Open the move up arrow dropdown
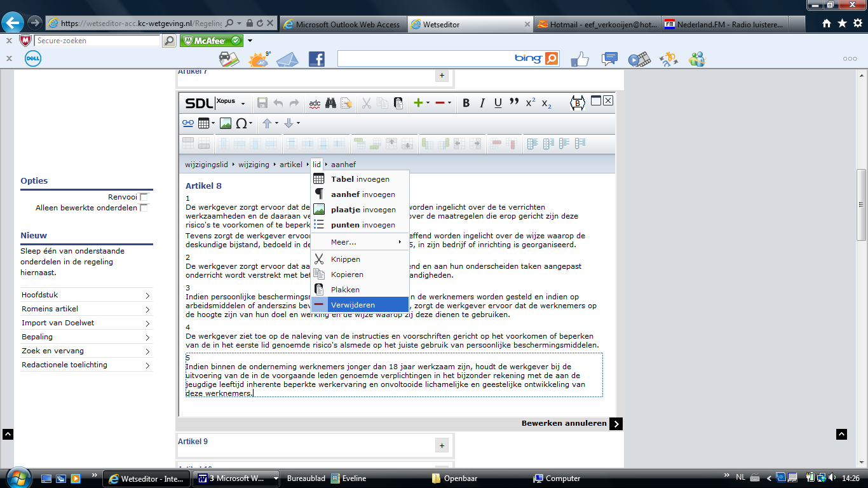Viewport: 868px width, 488px height. [x=276, y=123]
